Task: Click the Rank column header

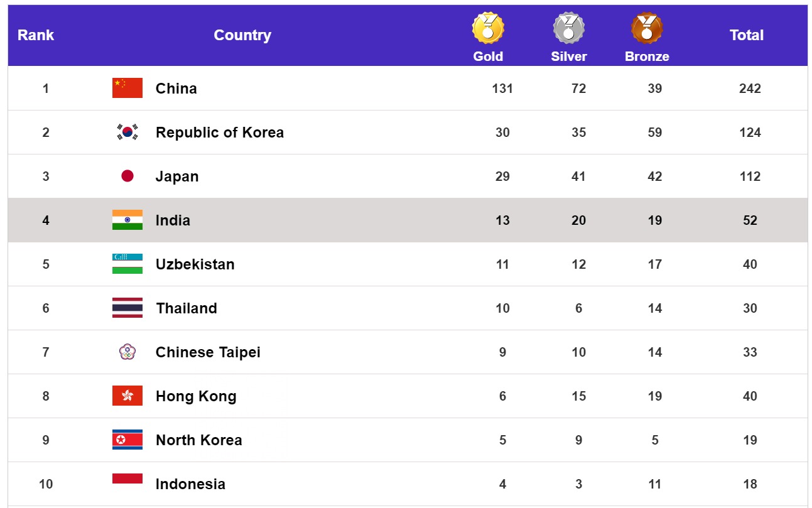Action: (x=36, y=35)
